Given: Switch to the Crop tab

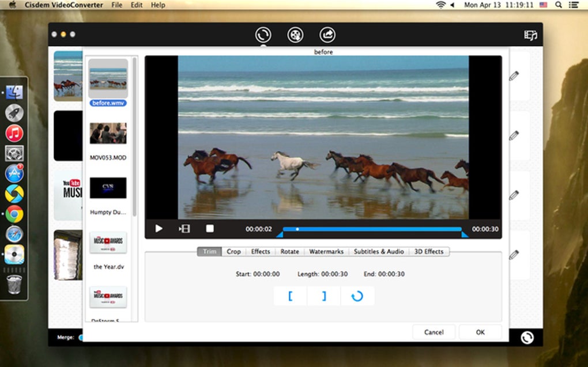Looking at the screenshot, I should pyautogui.click(x=233, y=252).
